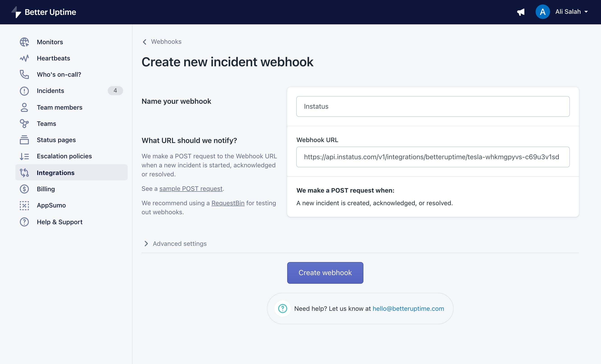
Task: Open announcements megaphone icon
Action: click(x=521, y=12)
